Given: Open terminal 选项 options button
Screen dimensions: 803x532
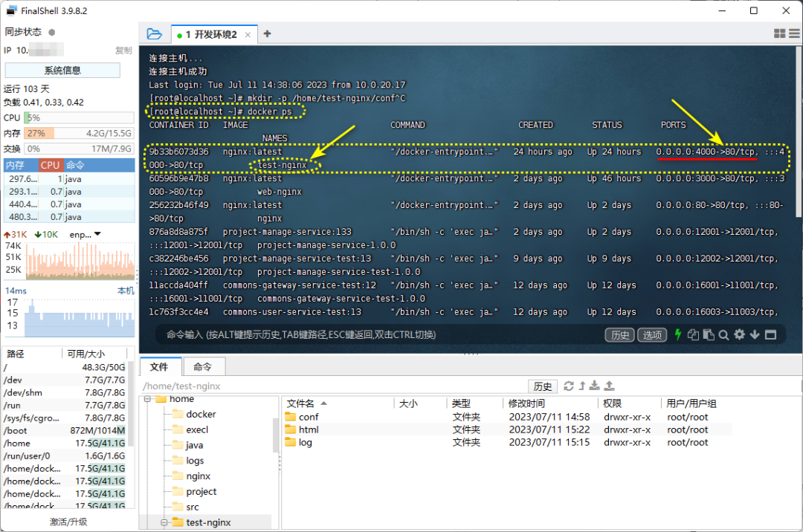Looking at the screenshot, I should (652, 335).
